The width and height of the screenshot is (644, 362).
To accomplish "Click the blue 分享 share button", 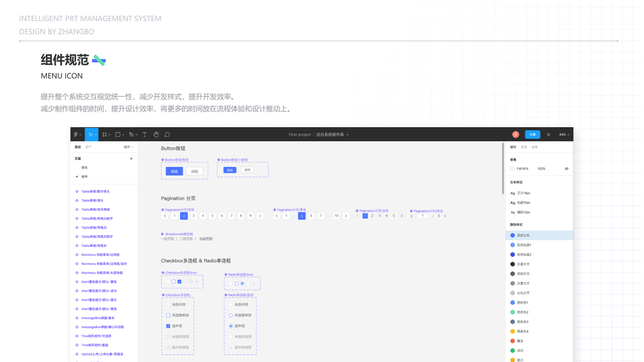I will (x=532, y=135).
